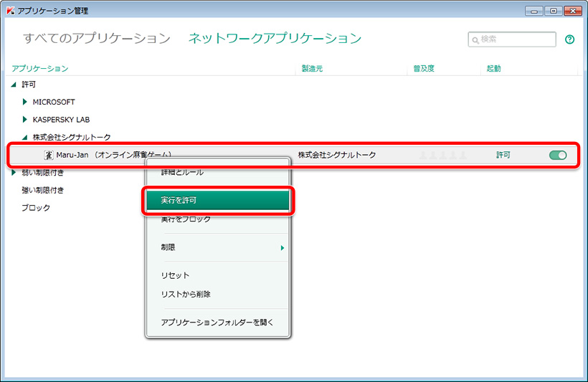The width and height of the screenshot is (588, 382).
Task: Choose アプリケーションフォルダーを開く menu entry
Action: click(217, 322)
